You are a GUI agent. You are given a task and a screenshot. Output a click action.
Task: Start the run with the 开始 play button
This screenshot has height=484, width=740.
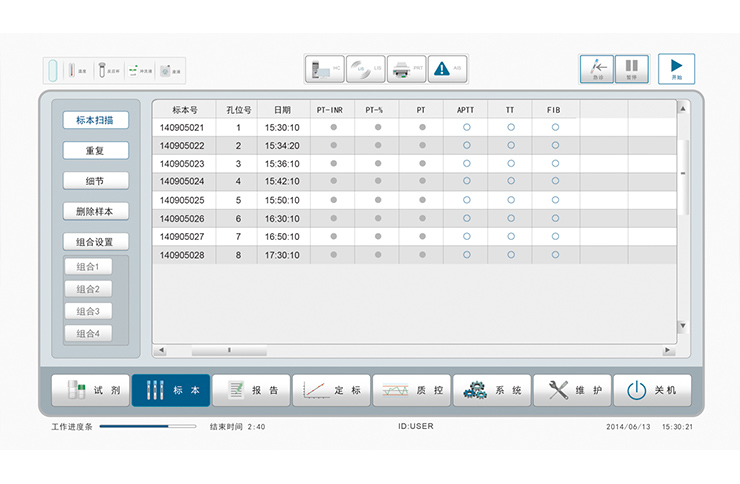click(676, 69)
